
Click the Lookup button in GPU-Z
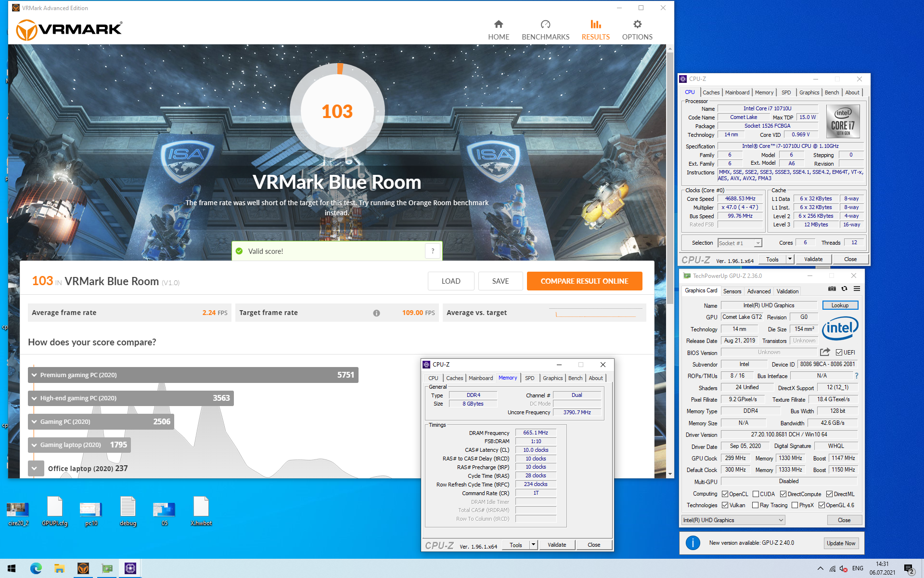pos(840,305)
